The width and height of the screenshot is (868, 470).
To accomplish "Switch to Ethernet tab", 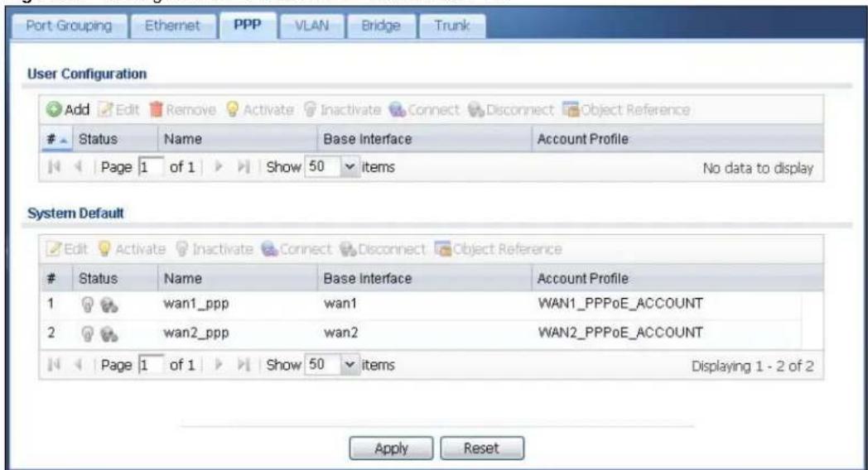I will pos(172,26).
